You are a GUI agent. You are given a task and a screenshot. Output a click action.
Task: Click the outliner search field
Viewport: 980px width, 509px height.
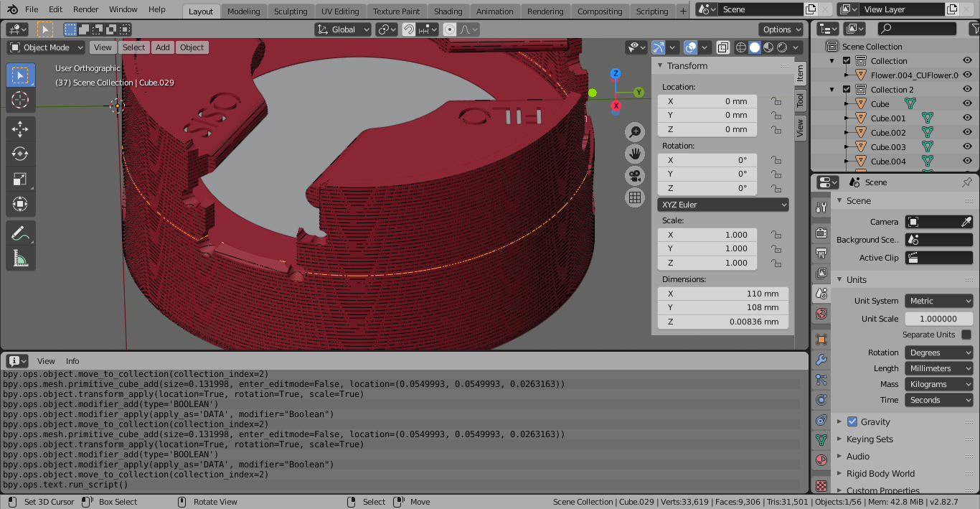click(x=917, y=29)
